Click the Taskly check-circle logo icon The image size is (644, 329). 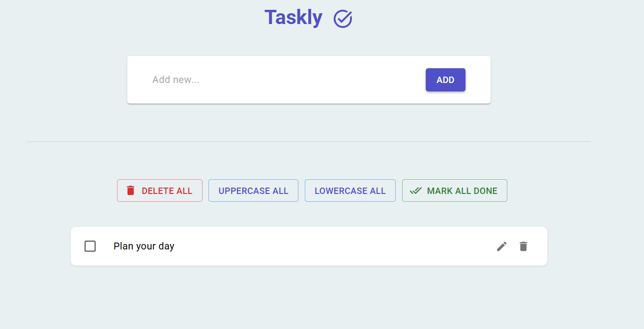(343, 19)
